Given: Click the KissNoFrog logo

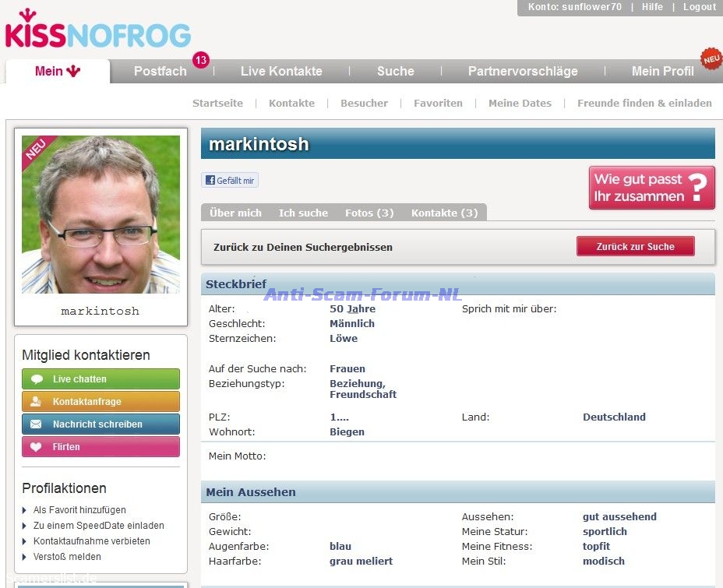Looking at the screenshot, I should (97, 31).
